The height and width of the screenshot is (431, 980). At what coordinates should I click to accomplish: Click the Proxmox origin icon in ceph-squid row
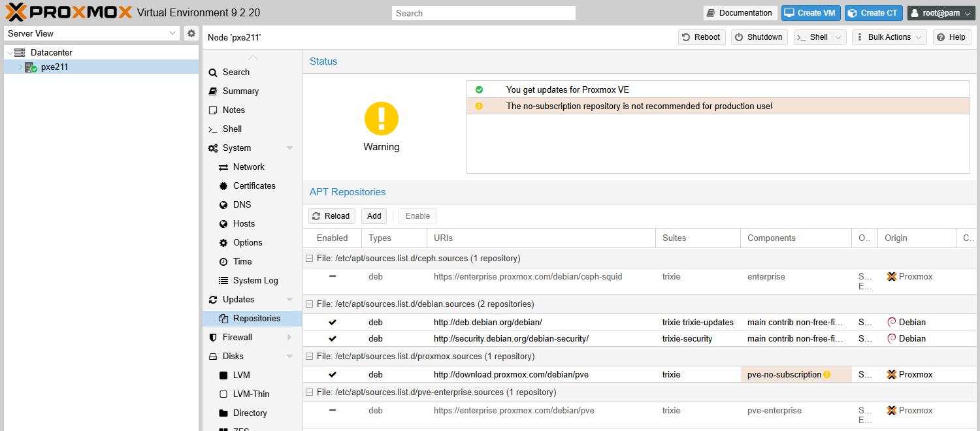pos(892,277)
